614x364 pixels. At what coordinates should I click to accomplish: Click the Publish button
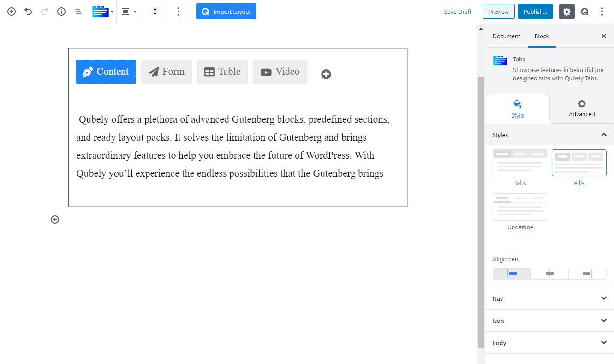point(535,12)
